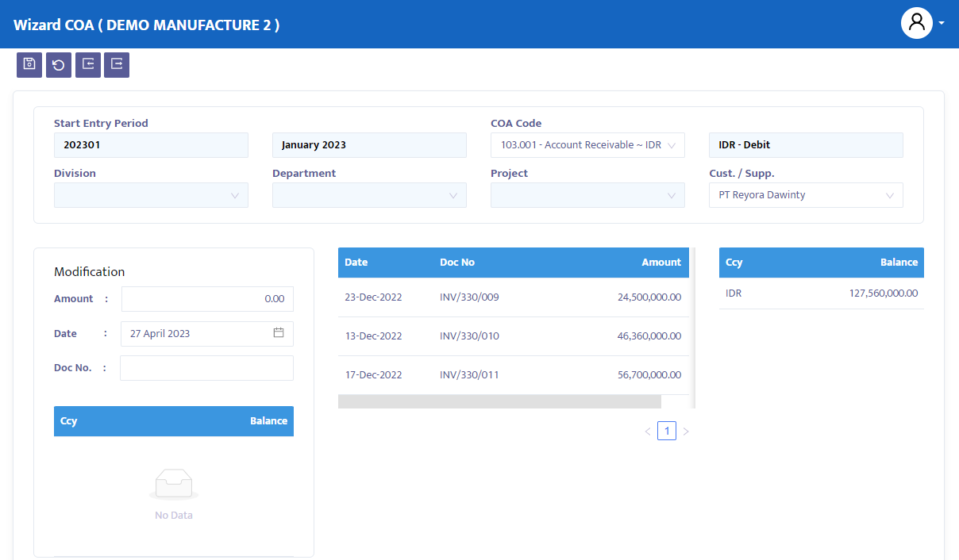Expand the caret next to user avatar
Image resolution: width=959 pixels, height=560 pixels.
(942, 23)
